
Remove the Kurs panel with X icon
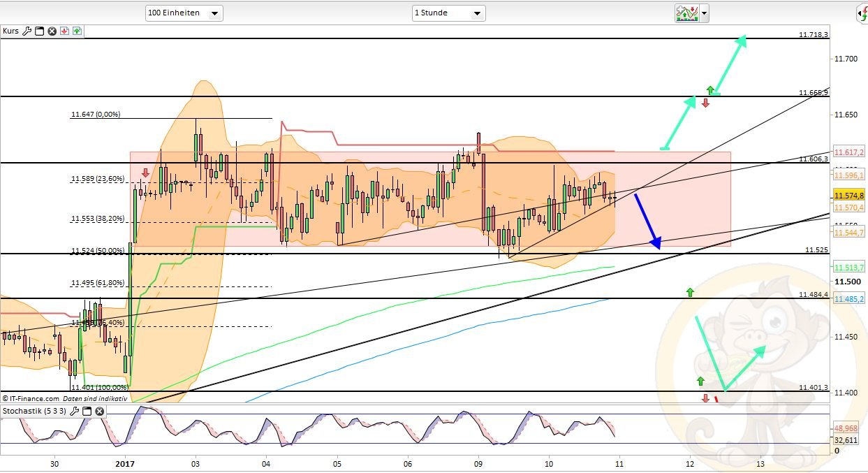point(52,31)
